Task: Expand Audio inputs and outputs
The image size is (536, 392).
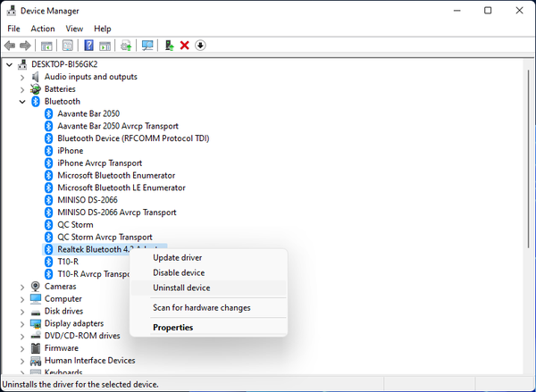Action: click(22, 77)
